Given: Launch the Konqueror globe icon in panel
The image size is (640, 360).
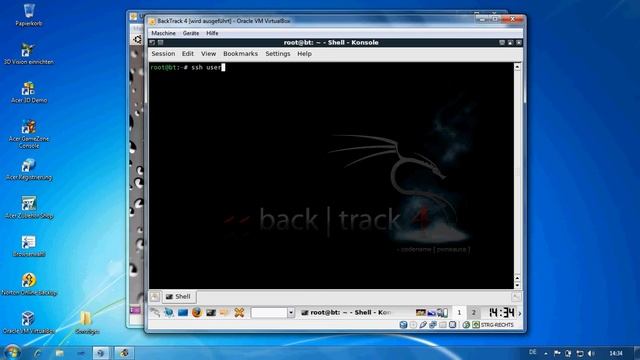Looking at the screenshot, I should point(169,313).
